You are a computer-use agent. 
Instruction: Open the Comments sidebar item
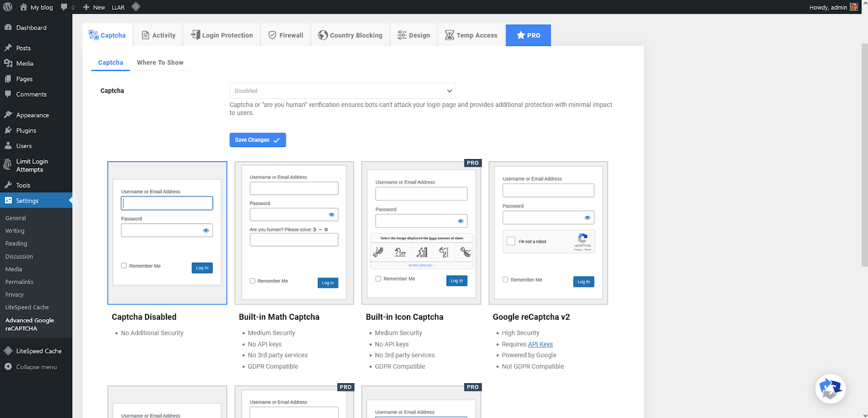coord(36,94)
